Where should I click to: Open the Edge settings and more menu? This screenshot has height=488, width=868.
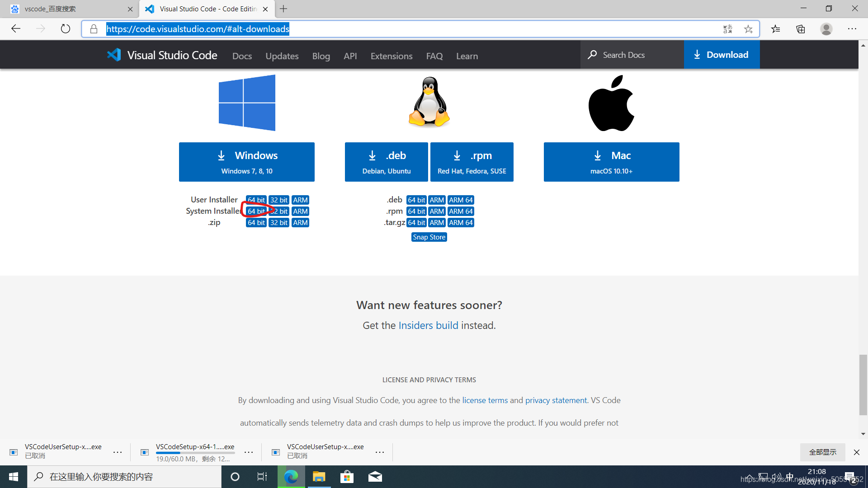(x=852, y=29)
